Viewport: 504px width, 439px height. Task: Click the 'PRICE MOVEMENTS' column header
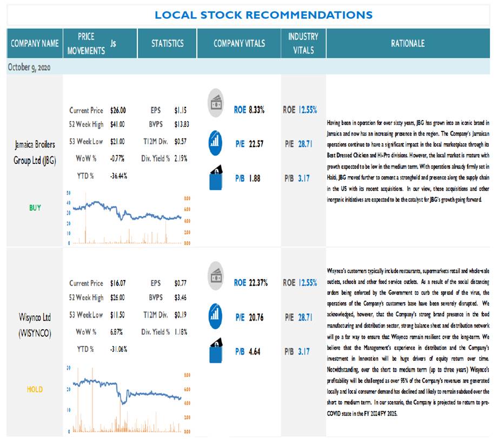coord(86,43)
